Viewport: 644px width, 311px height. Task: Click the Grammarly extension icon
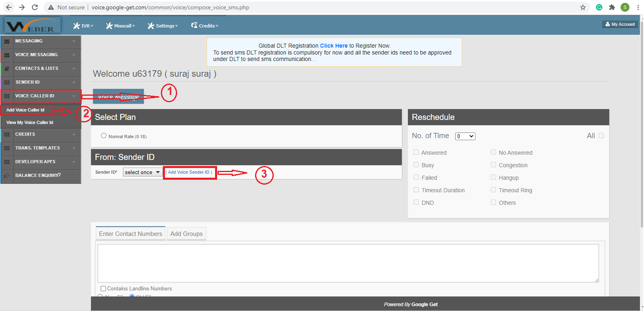pyautogui.click(x=599, y=7)
